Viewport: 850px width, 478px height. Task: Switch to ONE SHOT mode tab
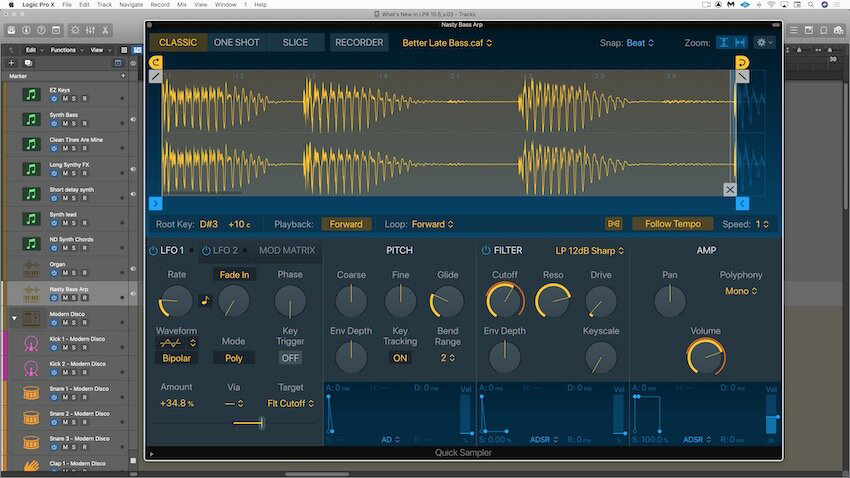click(x=236, y=42)
